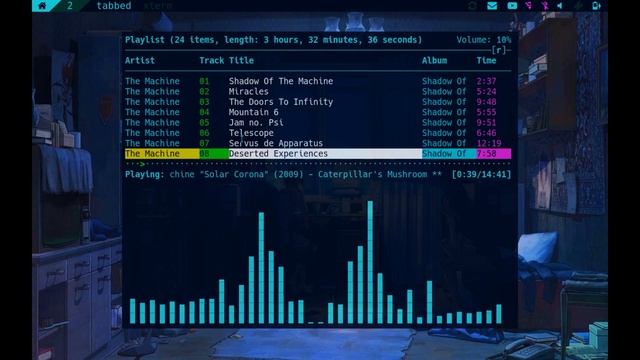Click the now playing song title
The height and width of the screenshot is (360, 640).
(305, 174)
